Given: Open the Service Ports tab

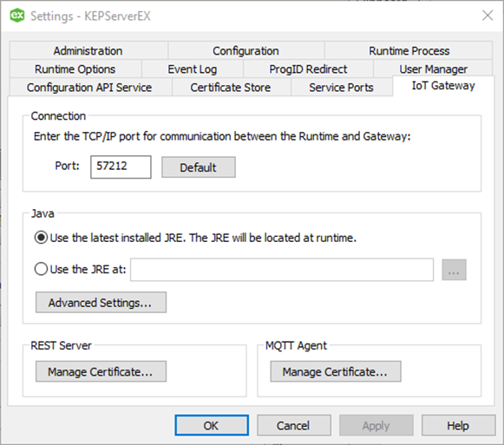Looking at the screenshot, I should point(341,87).
